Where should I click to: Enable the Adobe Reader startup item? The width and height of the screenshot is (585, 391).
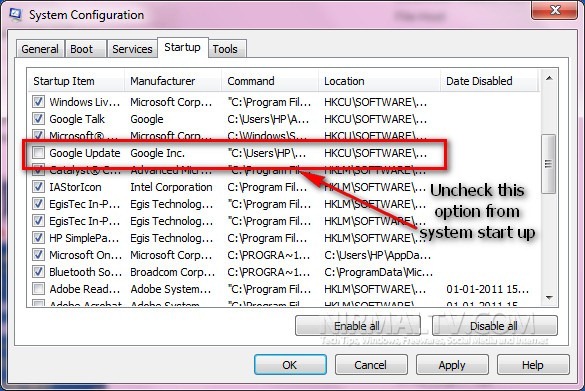click(x=38, y=288)
